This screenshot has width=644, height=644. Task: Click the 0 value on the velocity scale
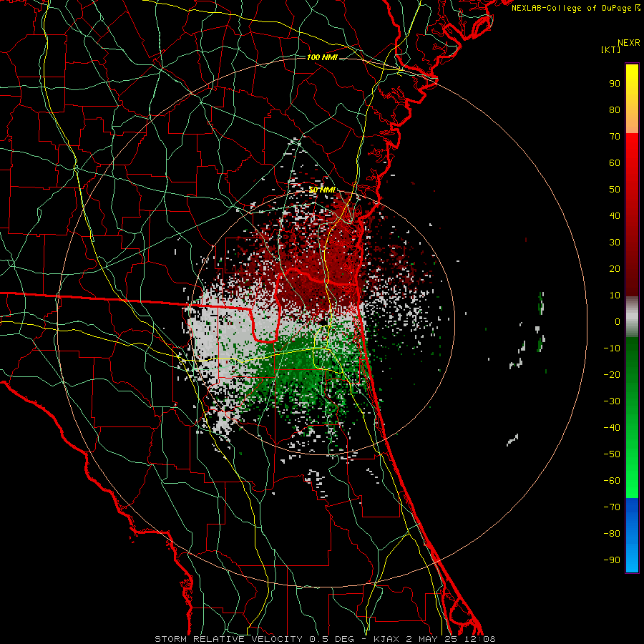(x=618, y=322)
